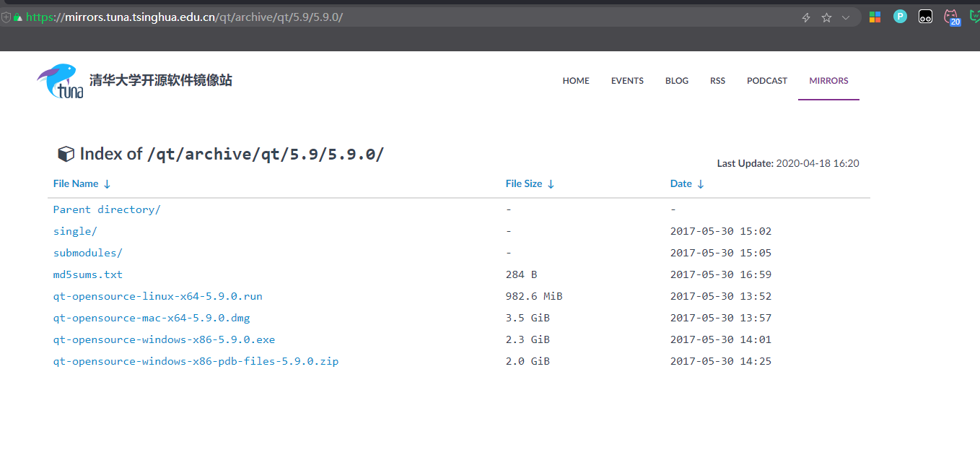Open the single/ folder
This screenshot has width=980, height=468.
click(75, 231)
